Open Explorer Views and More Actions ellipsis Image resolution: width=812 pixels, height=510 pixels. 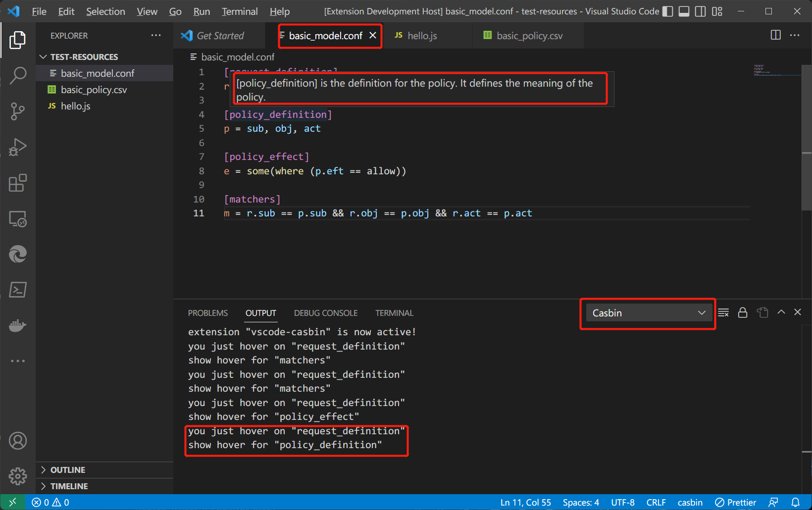click(x=156, y=35)
